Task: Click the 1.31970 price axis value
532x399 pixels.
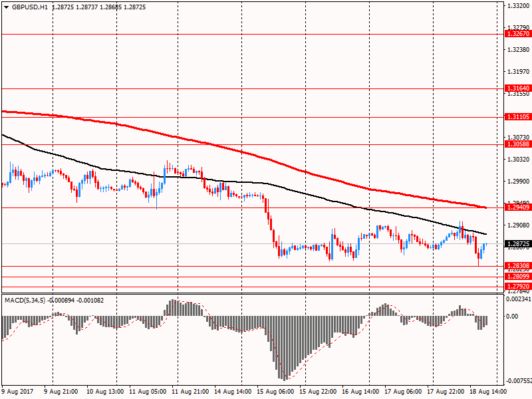Action: (x=519, y=72)
